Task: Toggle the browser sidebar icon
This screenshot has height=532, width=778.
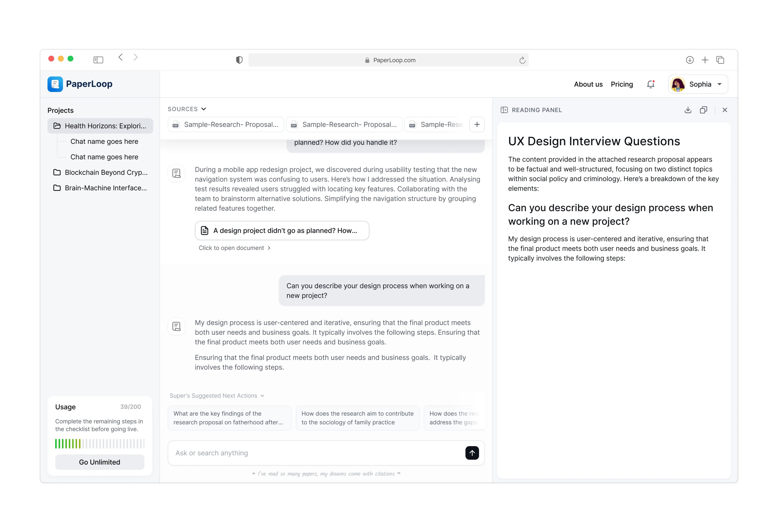Action: coord(98,60)
